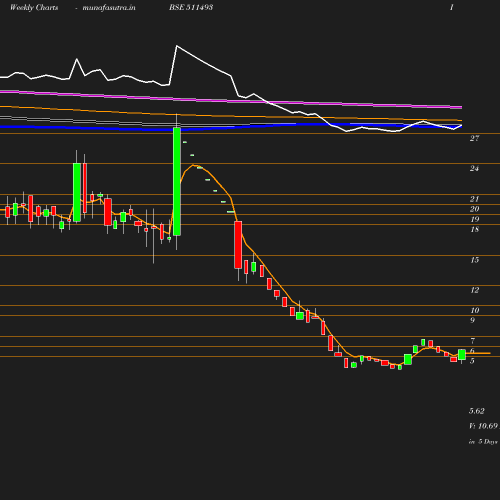This screenshot has width=500, height=500.
Task: Click the volume reading 'V: 10.69'
Action: [x=483, y=426]
